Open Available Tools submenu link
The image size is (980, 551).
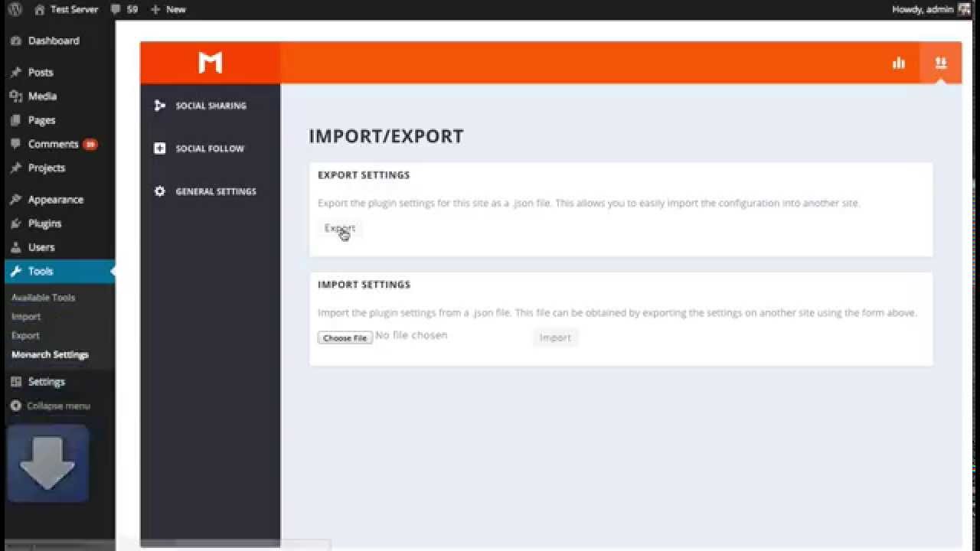[x=43, y=297]
